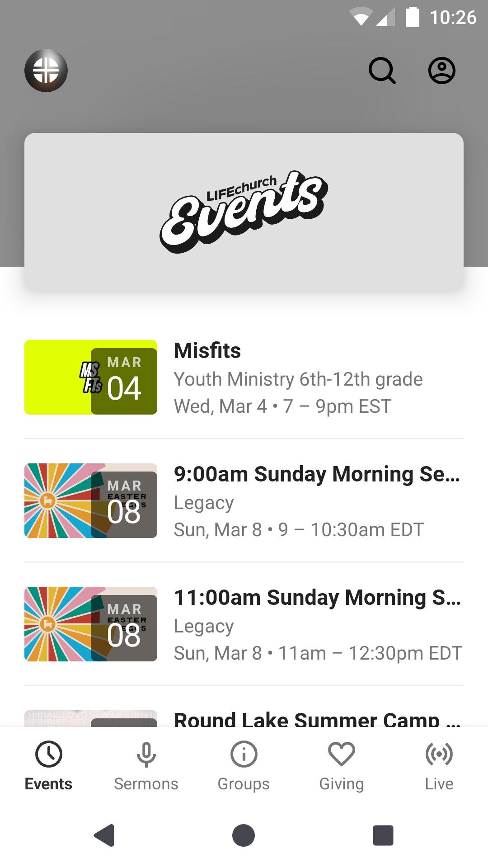Viewport: 488px width, 868px height.
Task: Open the Misfits event title
Action: tap(207, 351)
